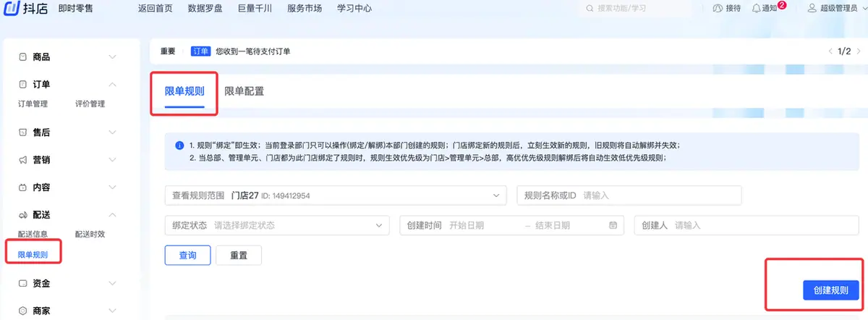Image resolution: width=868 pixels, height=320 pixels.
Task: Open 数据罗盘 in top navigation
Action: pos(205,9)
